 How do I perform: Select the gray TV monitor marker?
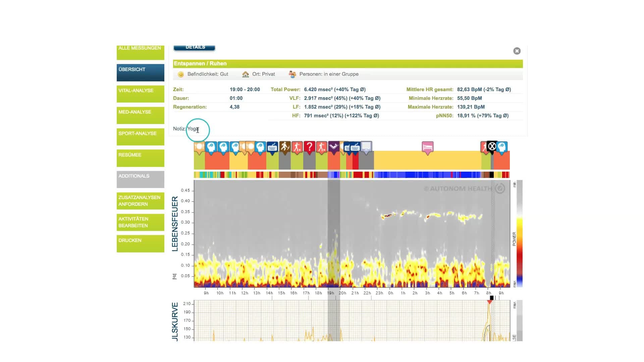click(366, 146)
